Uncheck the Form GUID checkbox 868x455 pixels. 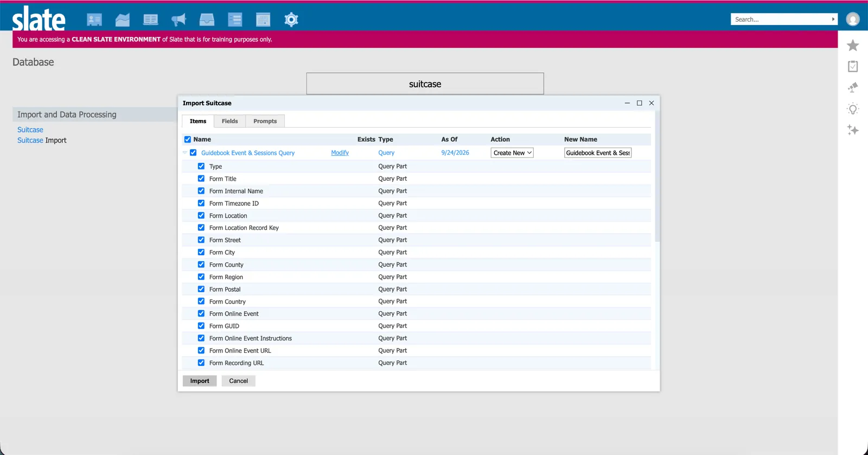(201, 326)
